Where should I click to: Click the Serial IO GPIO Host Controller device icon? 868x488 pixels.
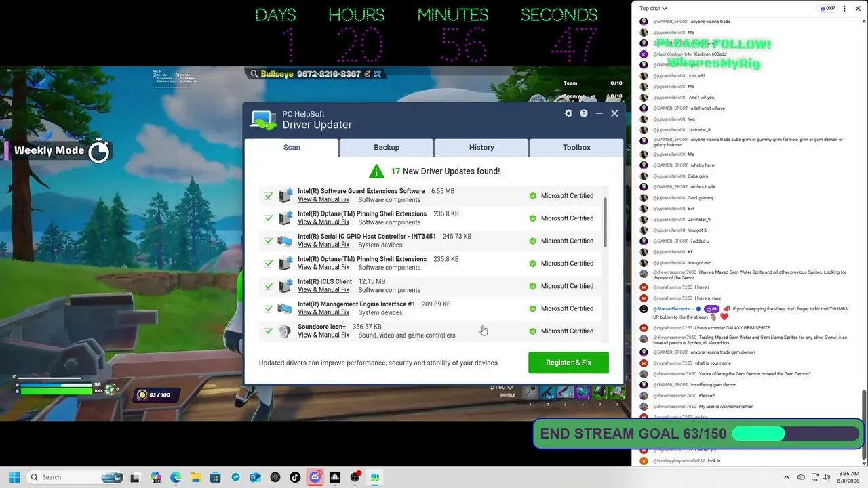click(x=285, y=241)
